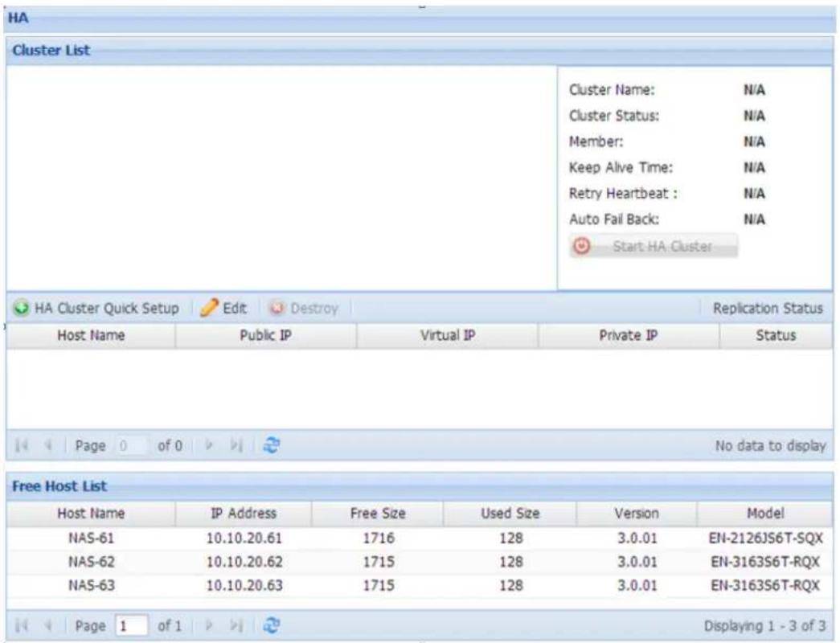Go to next page in Free Host List paging

pyautogui.click(x=209, y=625)
